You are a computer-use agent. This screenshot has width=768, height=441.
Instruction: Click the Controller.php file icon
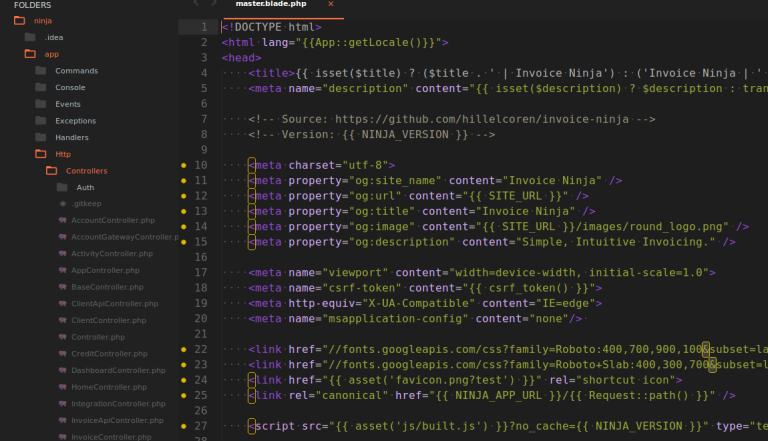tap(63, 337)
